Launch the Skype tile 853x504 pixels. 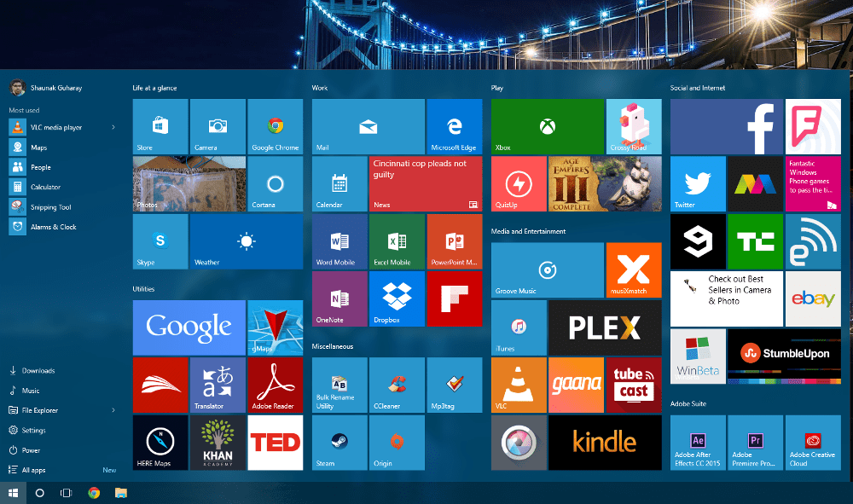[x=160, y=241]
